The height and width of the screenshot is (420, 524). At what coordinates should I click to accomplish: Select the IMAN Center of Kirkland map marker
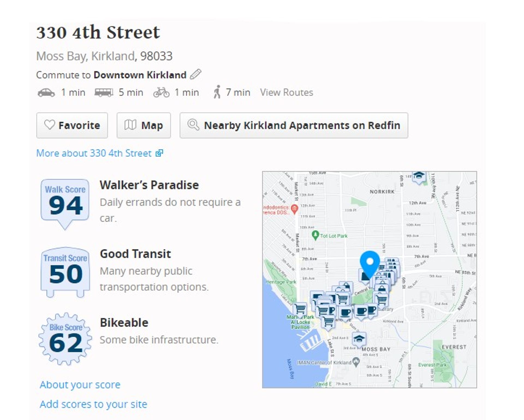point(356,362)
